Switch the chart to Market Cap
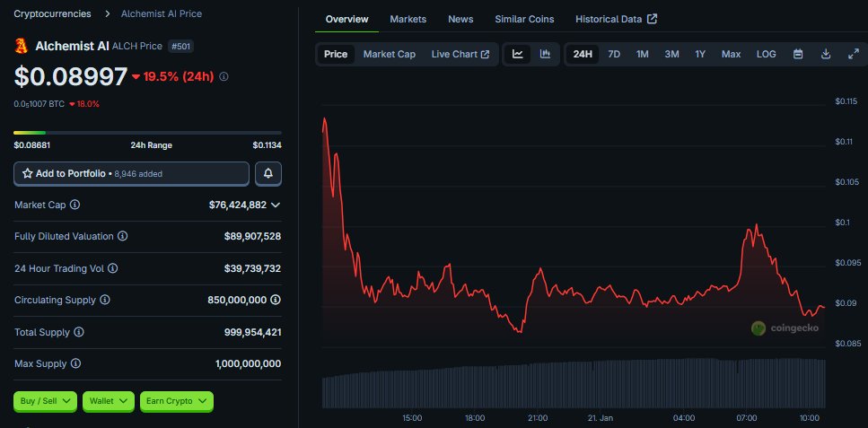This screenshot has height=428, width=868. [389, 55]
